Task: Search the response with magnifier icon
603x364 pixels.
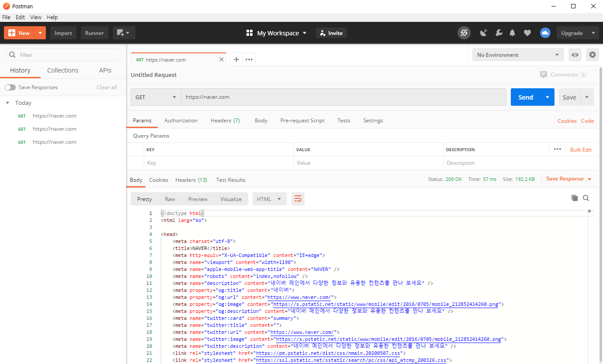Action: pyautogui.click(x=586, y=198)
